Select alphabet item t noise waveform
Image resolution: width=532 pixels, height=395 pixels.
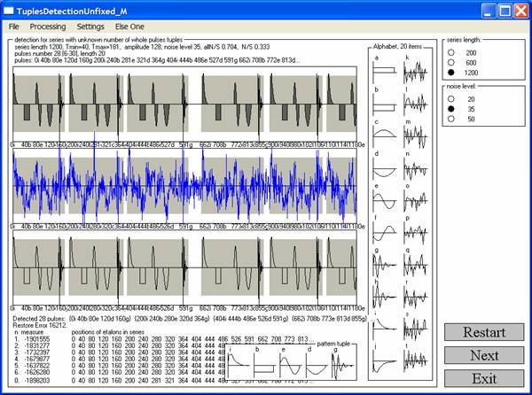click(x=415, y=361)
